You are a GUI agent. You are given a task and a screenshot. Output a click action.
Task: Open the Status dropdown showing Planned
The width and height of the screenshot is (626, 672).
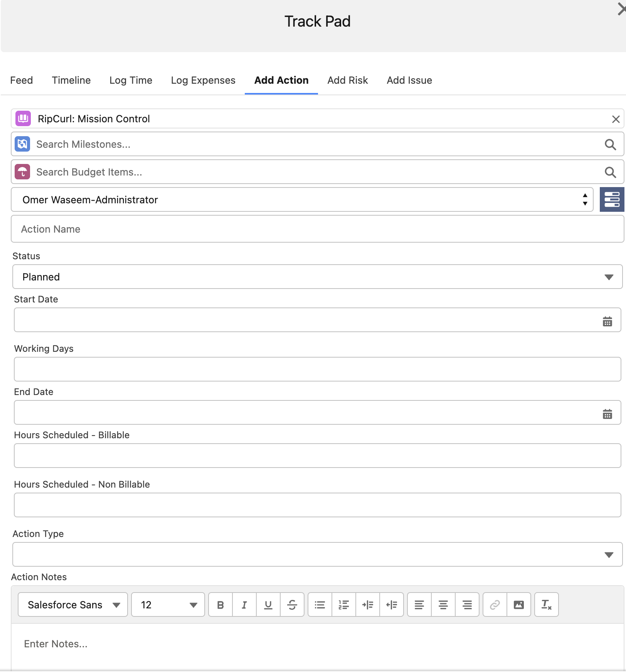317,277
